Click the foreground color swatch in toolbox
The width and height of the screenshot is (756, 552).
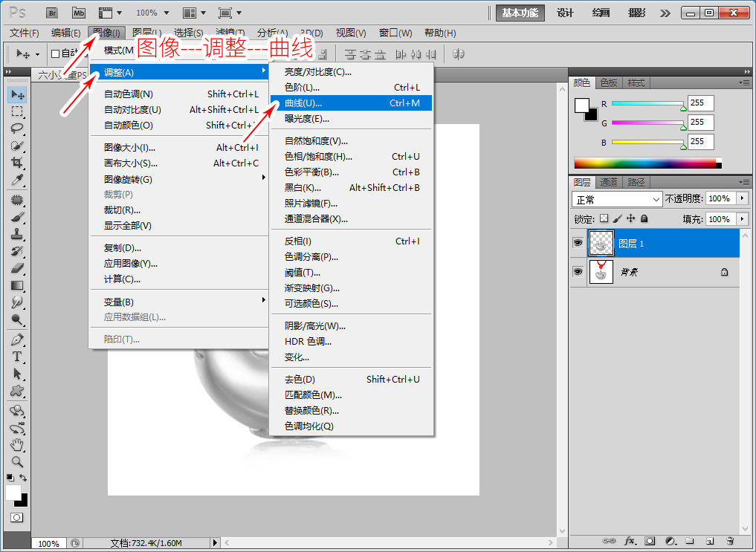(13, 493)
